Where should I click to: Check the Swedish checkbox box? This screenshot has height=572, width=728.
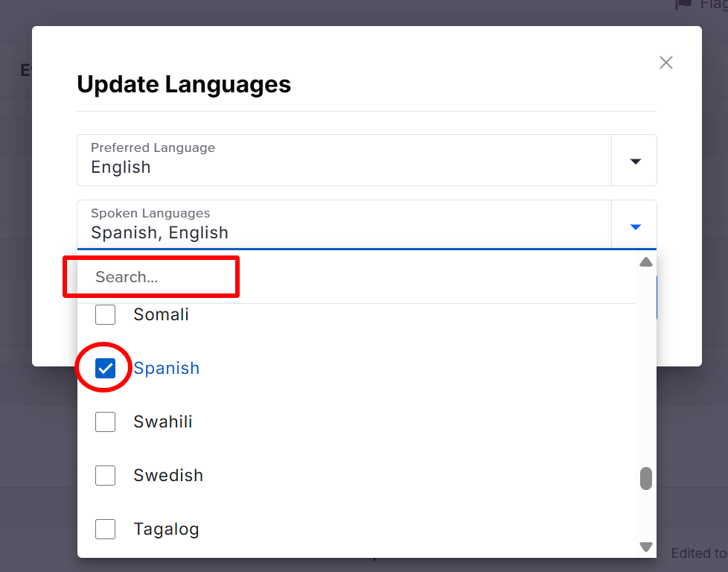click(x=106, y=475)
